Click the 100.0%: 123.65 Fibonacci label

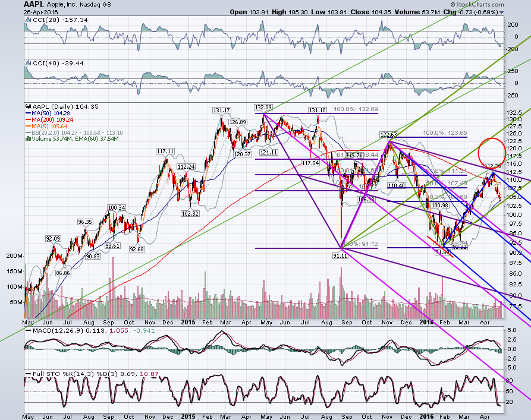point(445,133)
